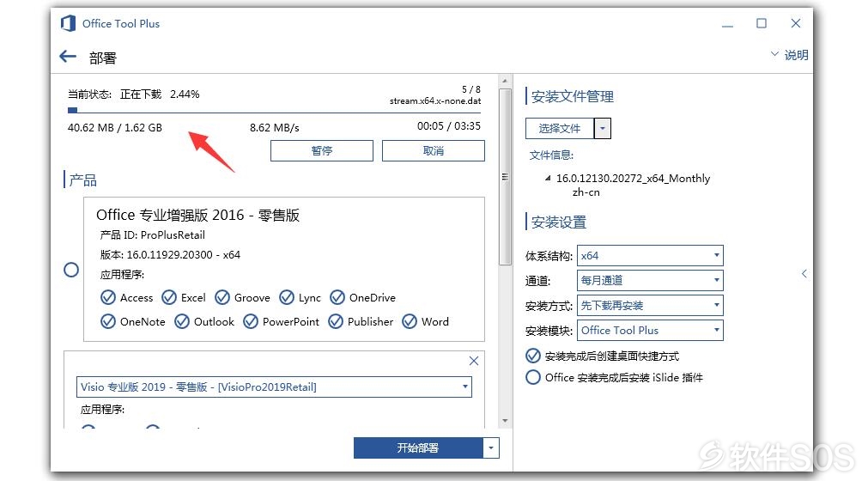Collapse the right settings panel chevron
The image size is (868, 481).
(x=804, y=273)
